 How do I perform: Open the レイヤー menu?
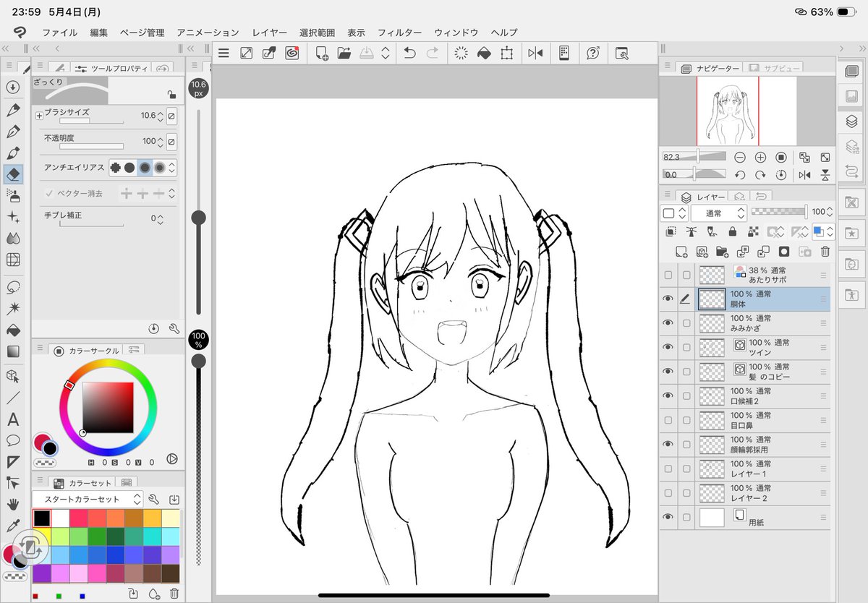pos(269,33)
